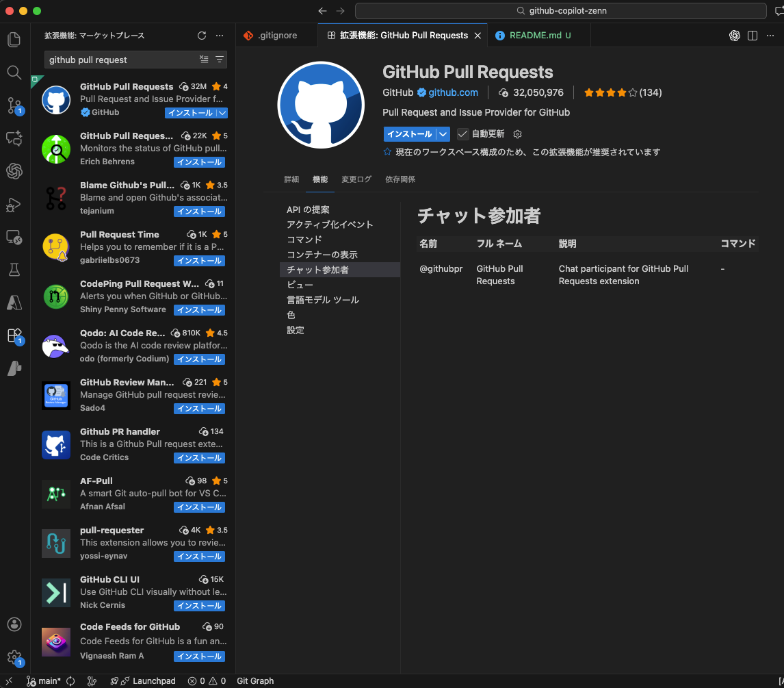
Task: Install Qodo AI Code Review extension
Action: coord(200,359)
